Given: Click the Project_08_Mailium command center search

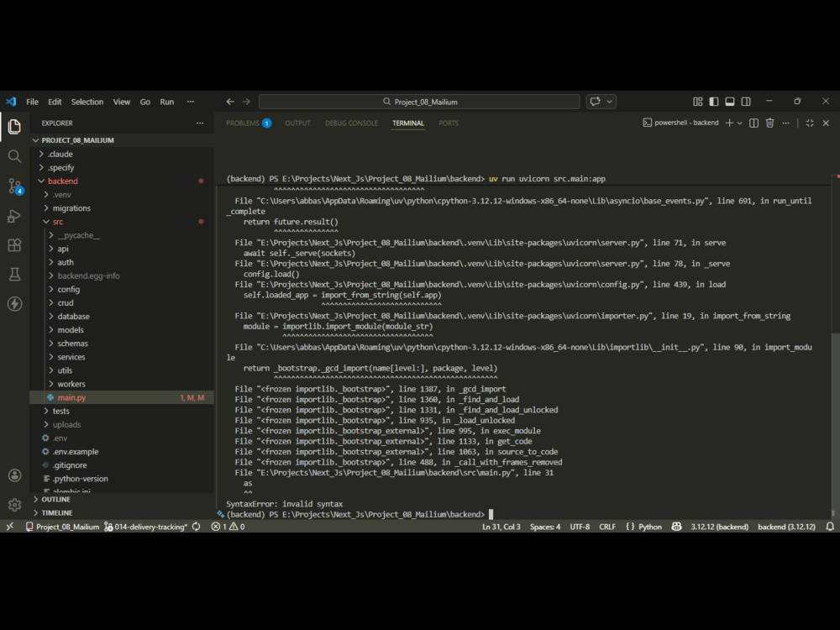Looking at the screenshot, I should (419, 102).
